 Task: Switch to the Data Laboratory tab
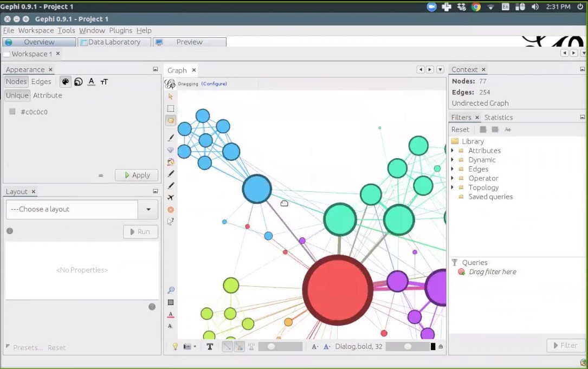[114, 42]
